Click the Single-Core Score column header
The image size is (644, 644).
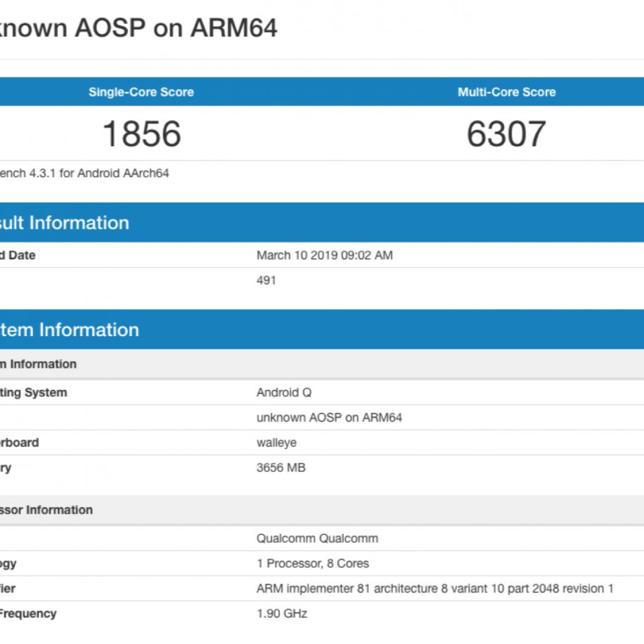[x=141, y=92]
